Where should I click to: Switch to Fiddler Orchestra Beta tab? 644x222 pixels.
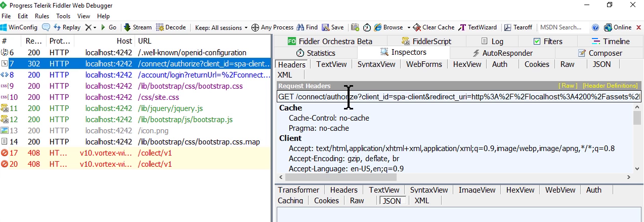click(330, 42)
